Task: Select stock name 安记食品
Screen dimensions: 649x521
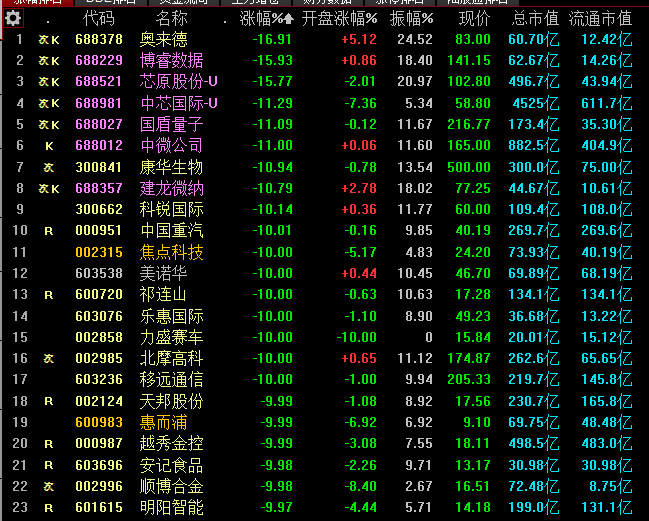Action: 171,465
